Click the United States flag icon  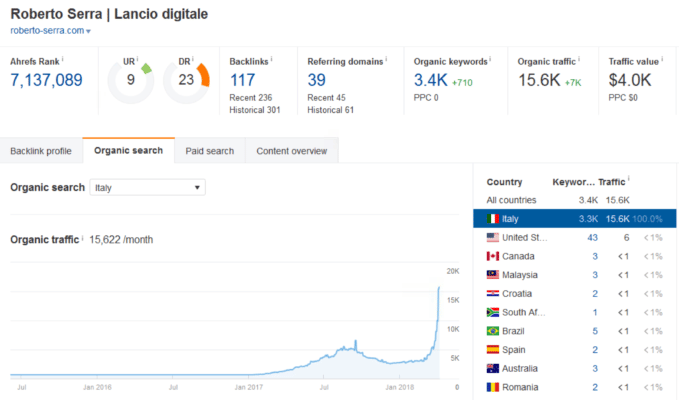coord(493,237)
